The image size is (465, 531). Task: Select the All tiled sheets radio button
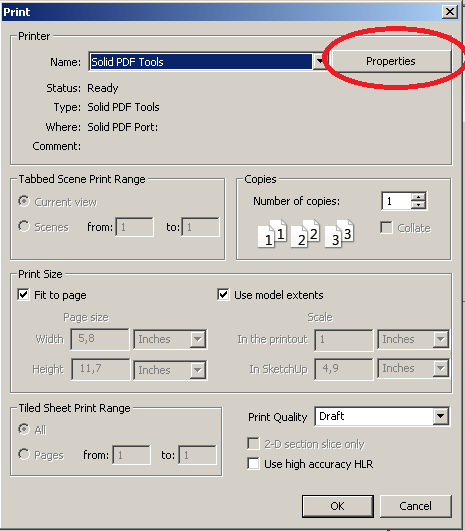[x=24, y=429]
